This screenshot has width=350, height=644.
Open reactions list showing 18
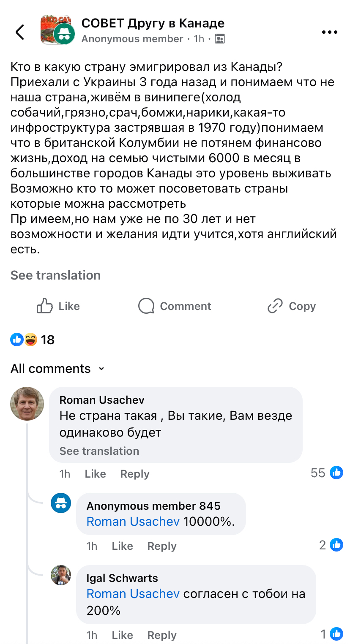click(32, 340)
